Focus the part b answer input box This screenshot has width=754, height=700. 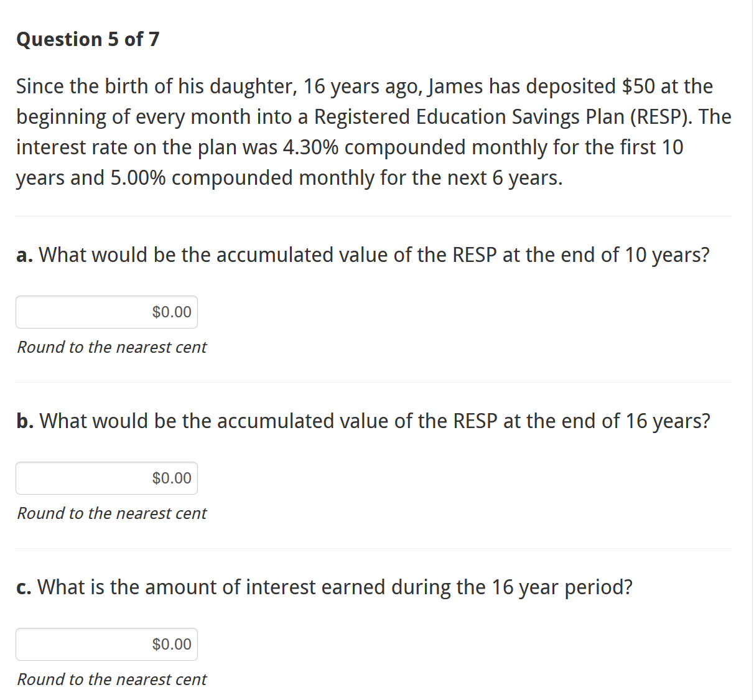pos(106,478)
